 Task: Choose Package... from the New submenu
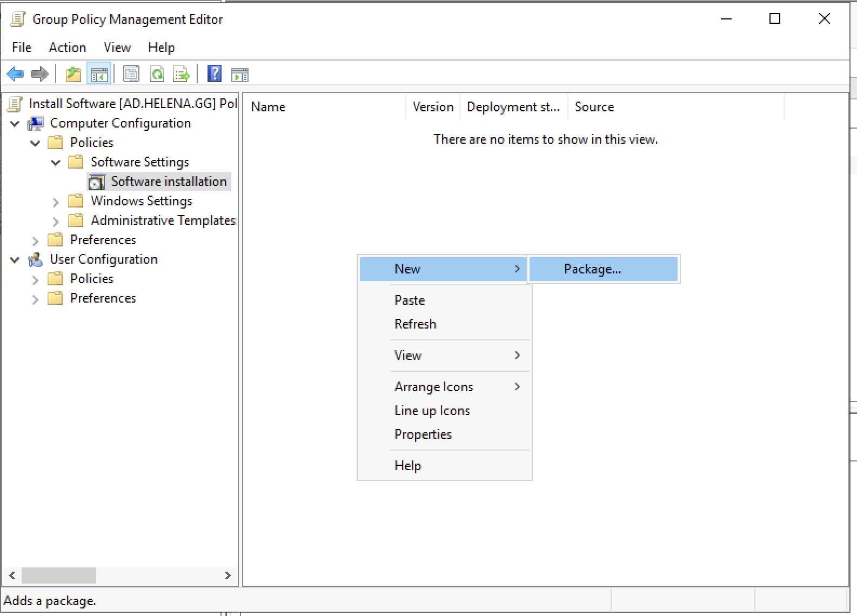tap(592, 269)
